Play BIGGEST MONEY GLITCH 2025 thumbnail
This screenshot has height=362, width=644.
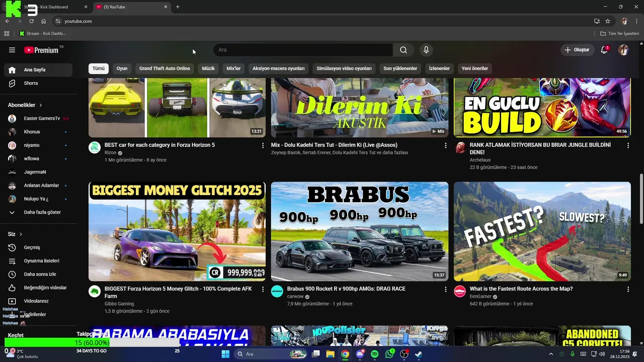[x=177, y=231]
